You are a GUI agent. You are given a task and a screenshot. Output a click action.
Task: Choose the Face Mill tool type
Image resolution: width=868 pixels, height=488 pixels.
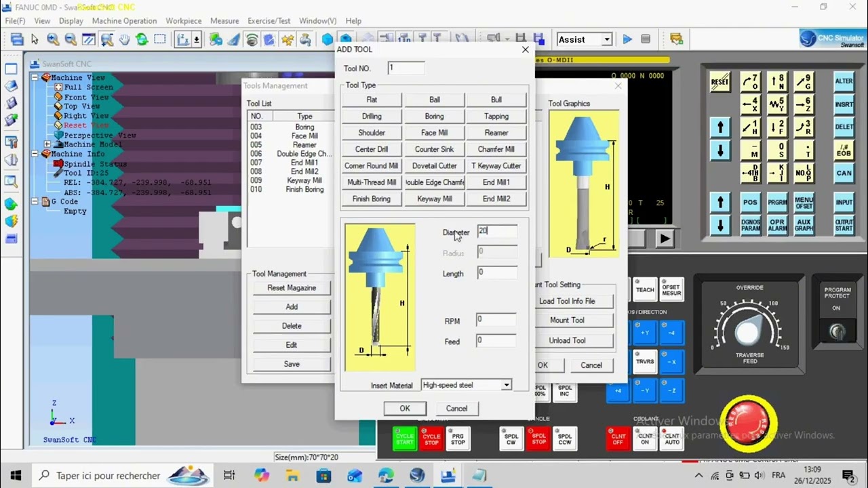(x=434, y=133)
